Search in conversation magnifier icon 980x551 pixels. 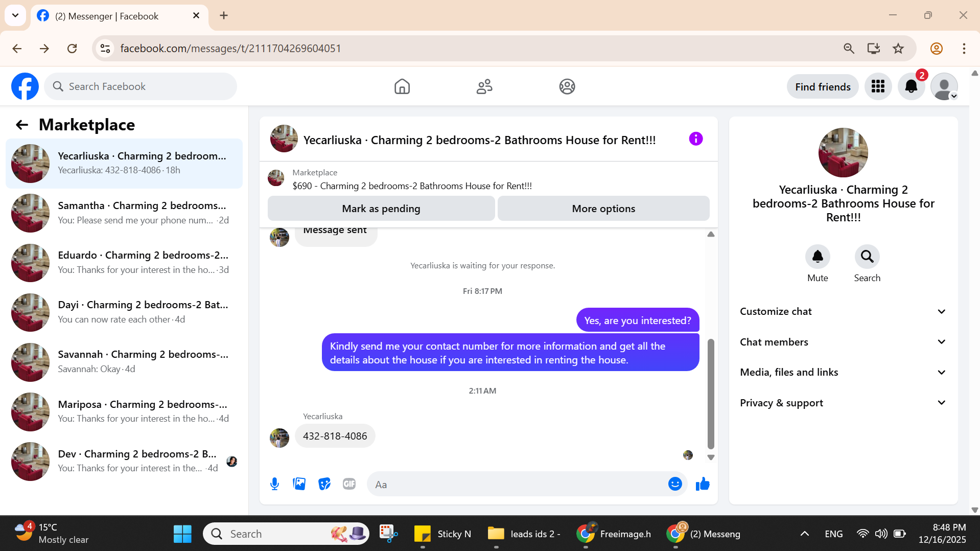pyautogui.click(x=867, y=256)
